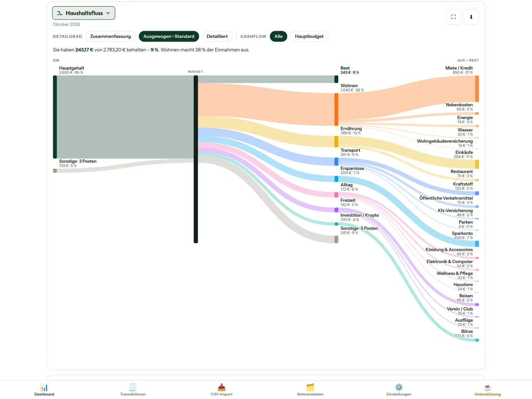532x399 pixels.
Task: Select Ausgewogen · Standard detail level
Action: click(169, 37)
